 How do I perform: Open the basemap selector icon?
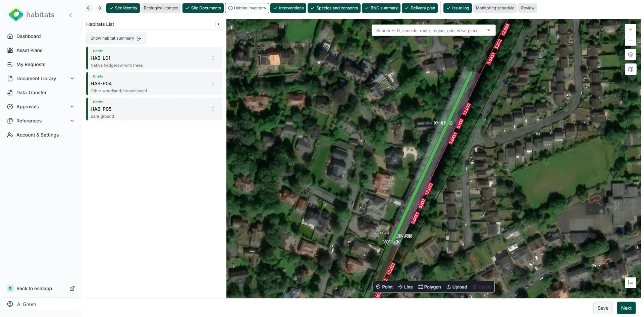[x=631, y=69]
